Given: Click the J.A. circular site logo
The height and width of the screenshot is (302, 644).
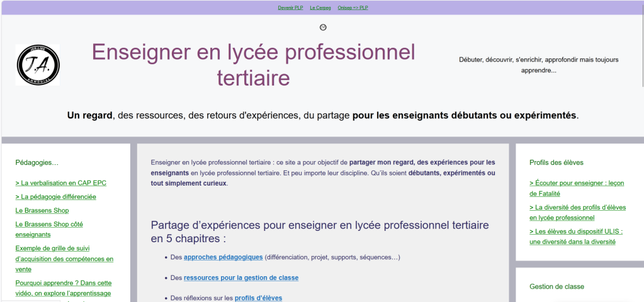Looking at the screenshot, I should click(38, 65).
